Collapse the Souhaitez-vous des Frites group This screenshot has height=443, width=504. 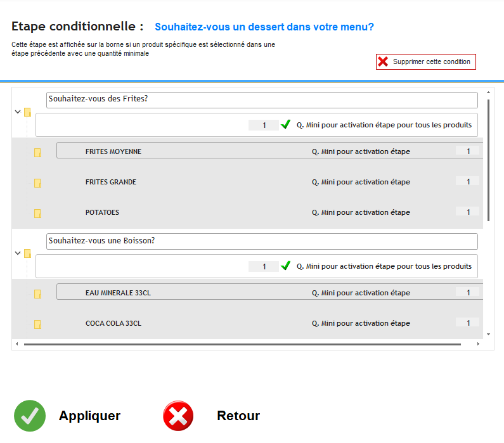(x=17, y=112)
